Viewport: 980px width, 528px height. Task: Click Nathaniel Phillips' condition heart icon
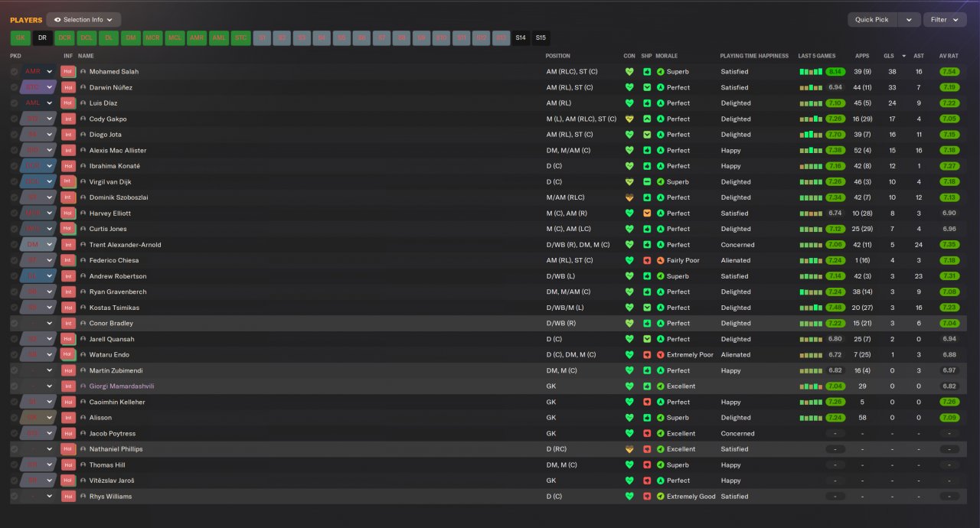629,449
